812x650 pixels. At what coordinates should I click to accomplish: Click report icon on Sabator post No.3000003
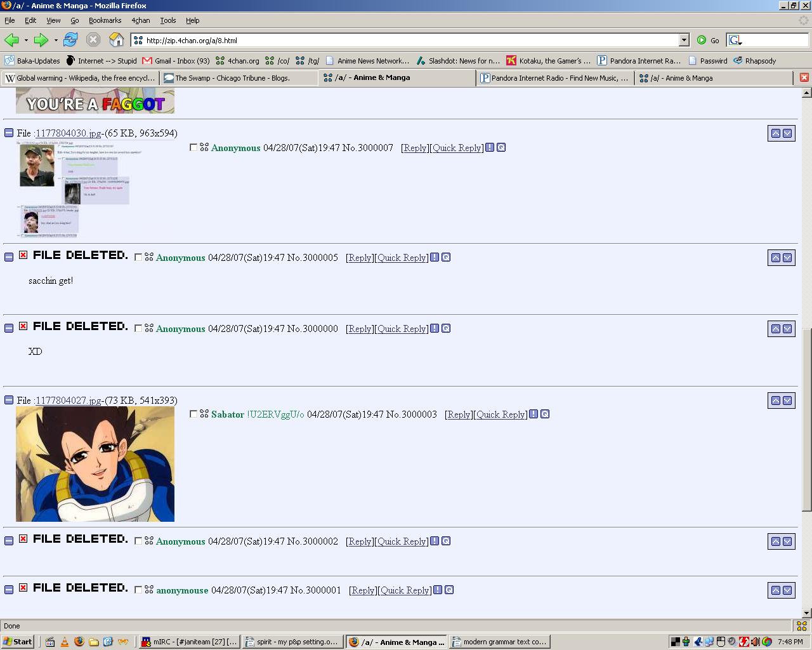pos(534,414)
